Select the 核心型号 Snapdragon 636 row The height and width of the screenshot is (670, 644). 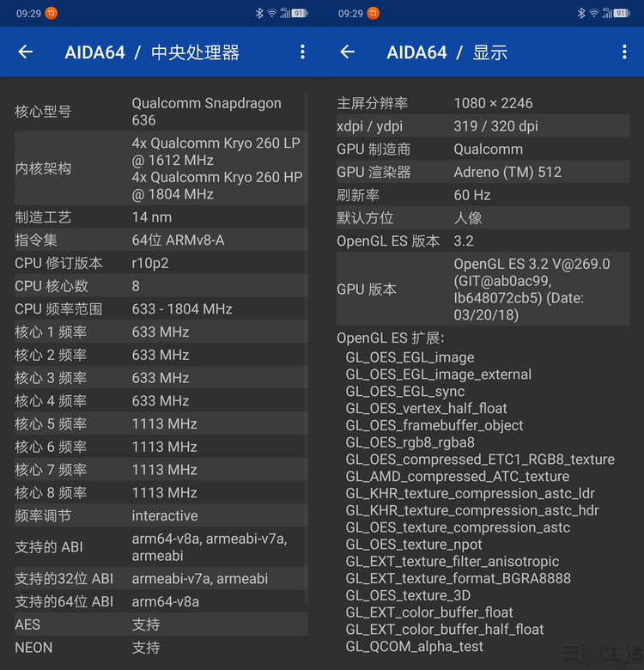(x=159, y=112)
